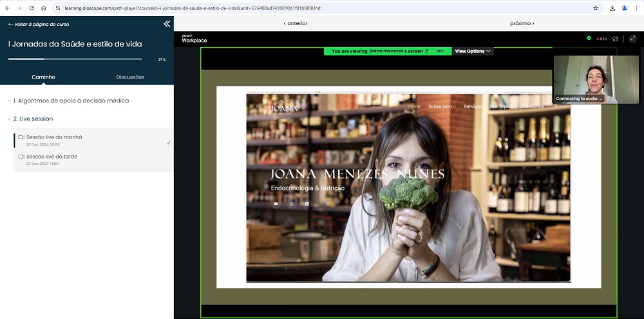The image size is (644, 319).
Task: Open the View Options dropdown
Action: [473, 51]
